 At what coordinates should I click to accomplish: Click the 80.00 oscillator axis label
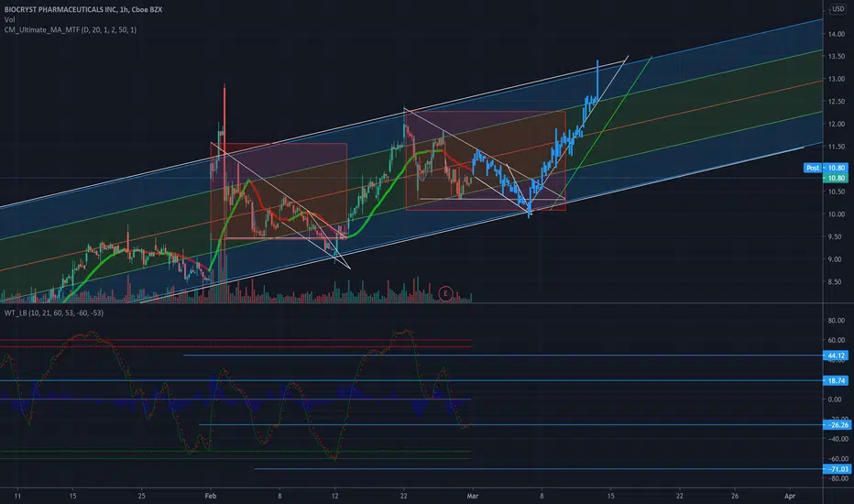(x=837, y=321)
